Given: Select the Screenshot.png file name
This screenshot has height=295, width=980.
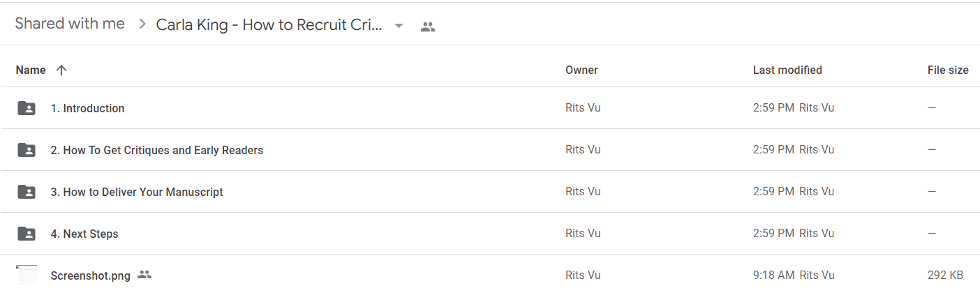Looking at the screenshot, I should click(x=90, y=275).
